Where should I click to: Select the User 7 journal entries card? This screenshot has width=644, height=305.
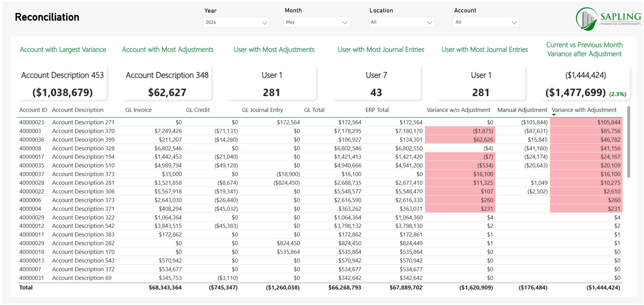pyautogui.click(x=376, y=84)
